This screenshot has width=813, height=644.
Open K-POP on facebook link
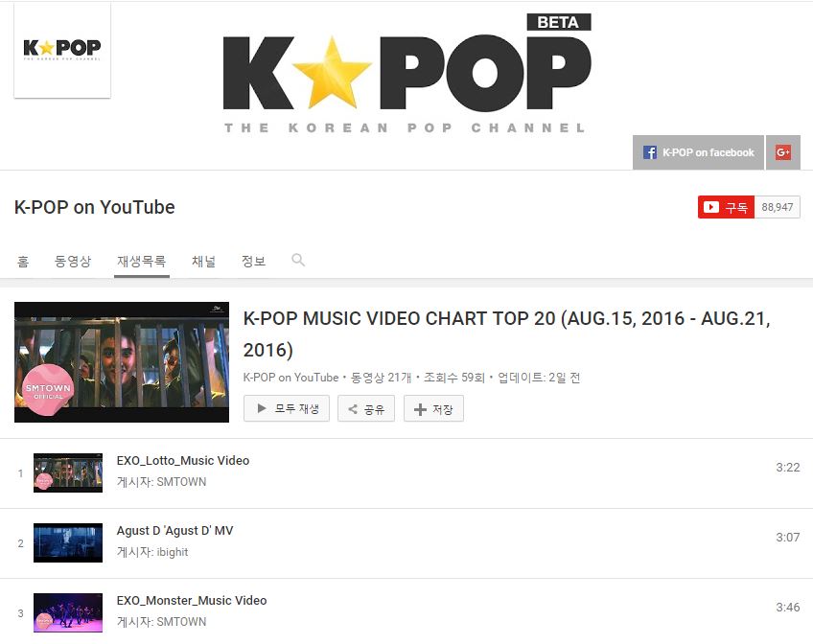(x=698, y=152)
